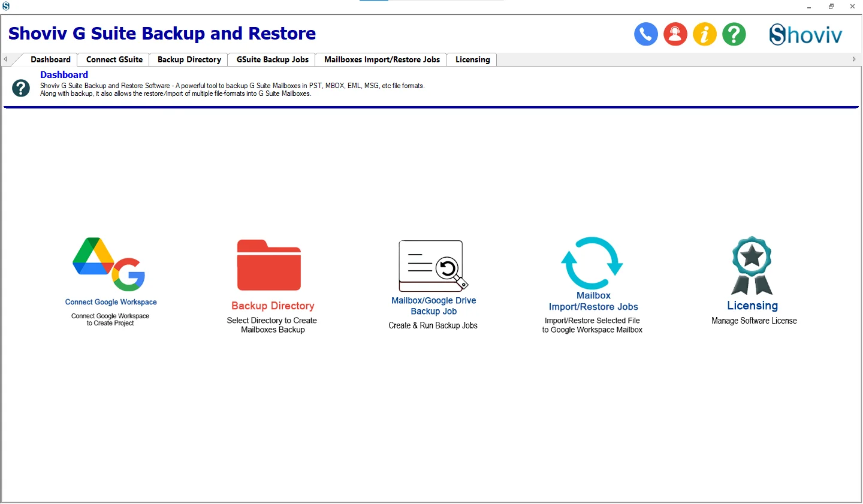Open the Licensing ribbon badge icon
The height and width of the screenshot is (504, 863).
point(752,265)
